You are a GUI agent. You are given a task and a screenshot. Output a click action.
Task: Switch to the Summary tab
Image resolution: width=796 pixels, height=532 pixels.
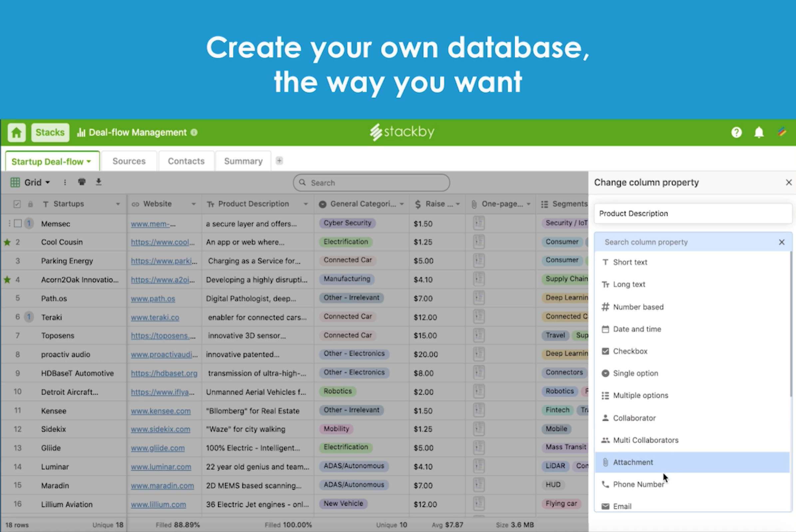pyautogui.click(x=243, y=161)
